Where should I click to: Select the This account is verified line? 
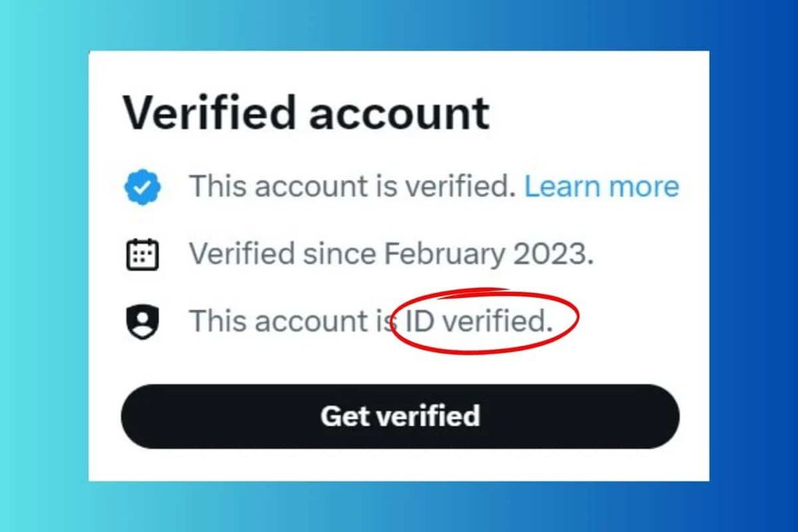click(x=351, y=185)
